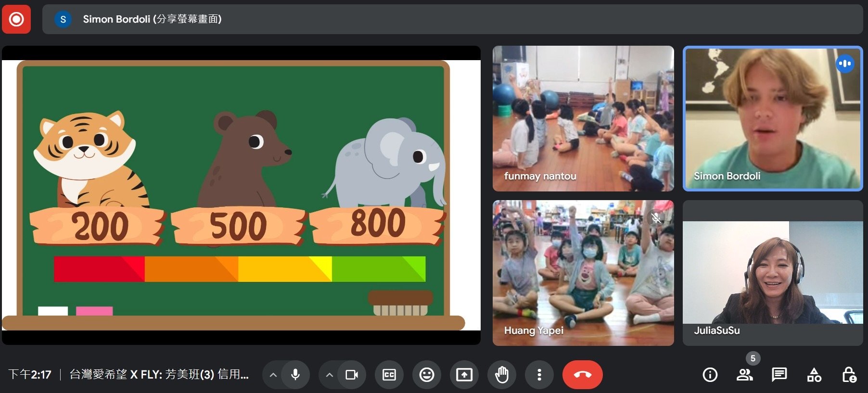Open the emoji reactions panel
This screenshot has height=393, width=868.
pyautogui.click(x=427, y=375)
